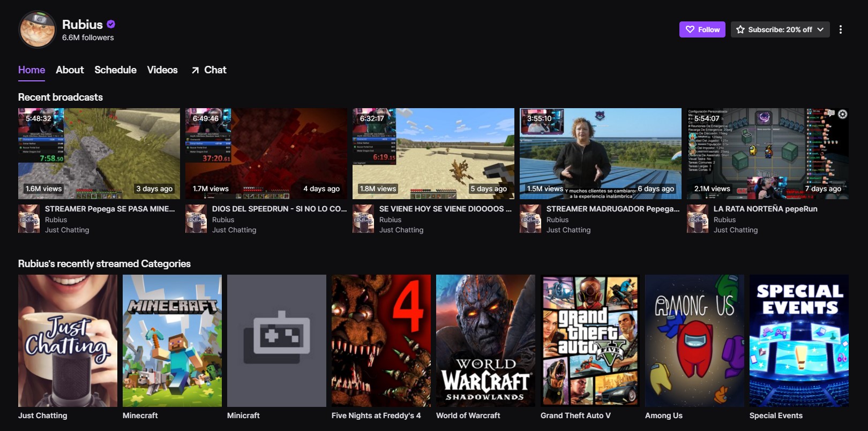Open video title STREAMER Pepega SE PASA MINE...
This screenshot has height=431, width=868.
click(x=110, y=209)
